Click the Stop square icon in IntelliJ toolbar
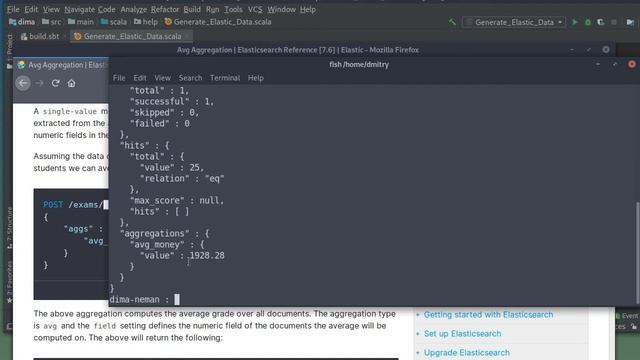This screenshot has width=640, height=360. pyautogui.click(x=613, y=22)
